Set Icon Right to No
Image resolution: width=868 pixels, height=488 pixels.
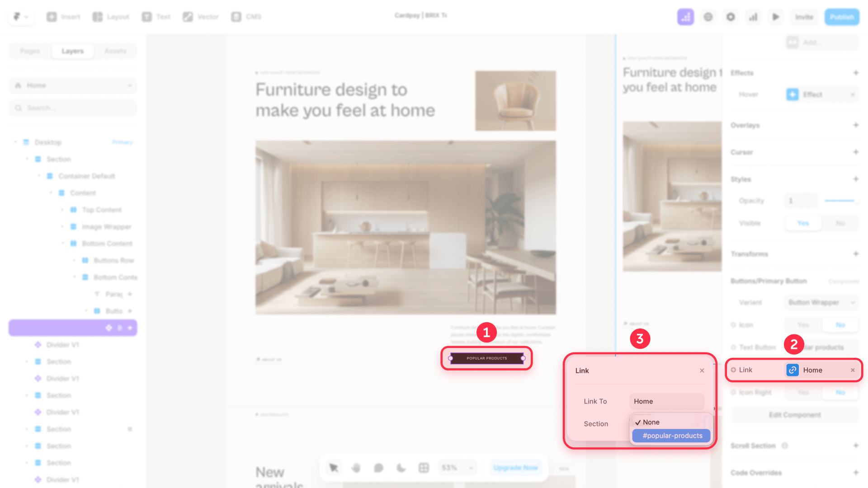click(840, 393)
